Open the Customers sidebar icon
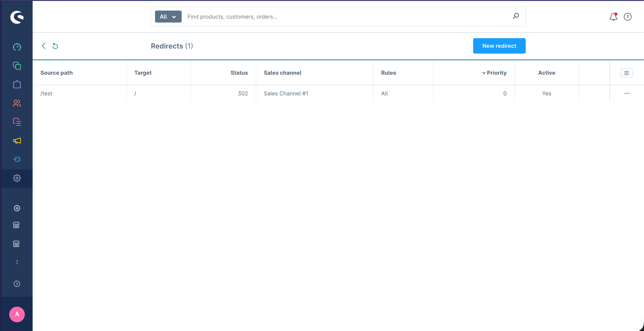 [17, 103]
